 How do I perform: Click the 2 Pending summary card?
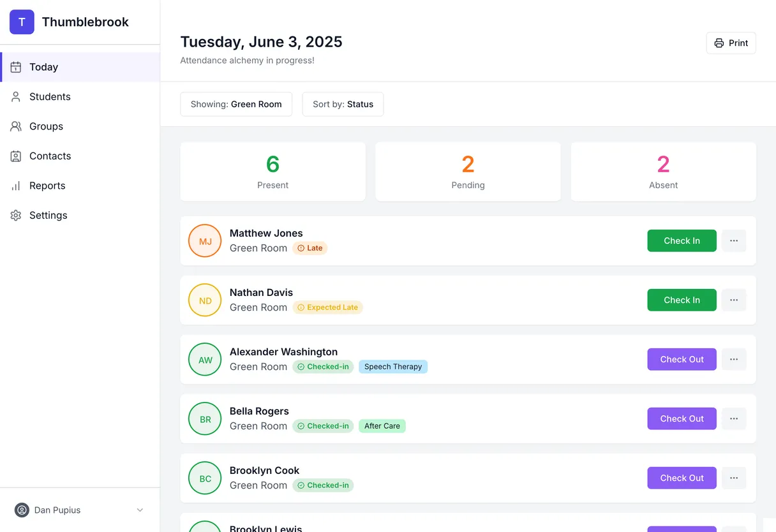point(468,172)
